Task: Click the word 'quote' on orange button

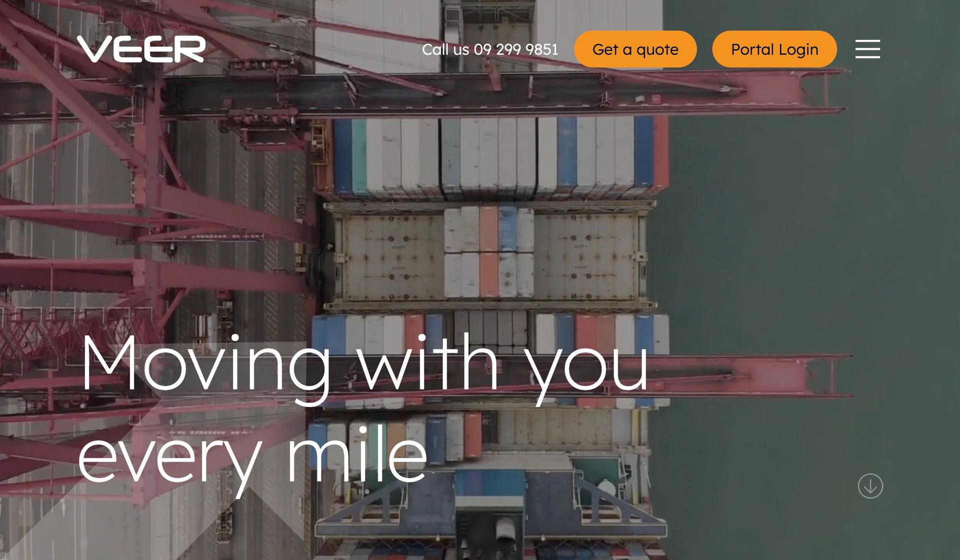Action: click(657, 50)
